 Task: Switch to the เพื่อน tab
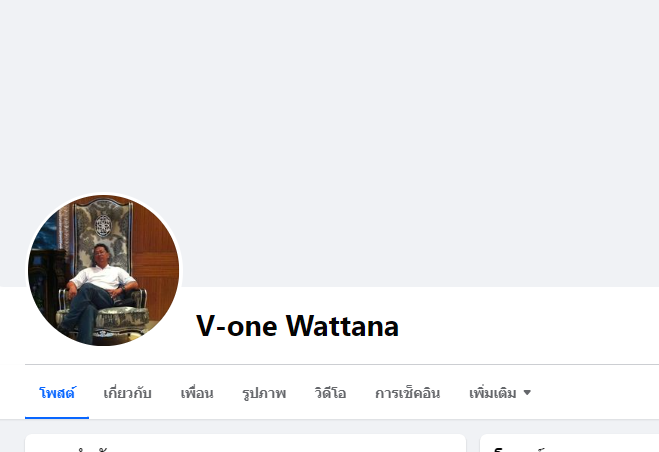pos(197,393)
